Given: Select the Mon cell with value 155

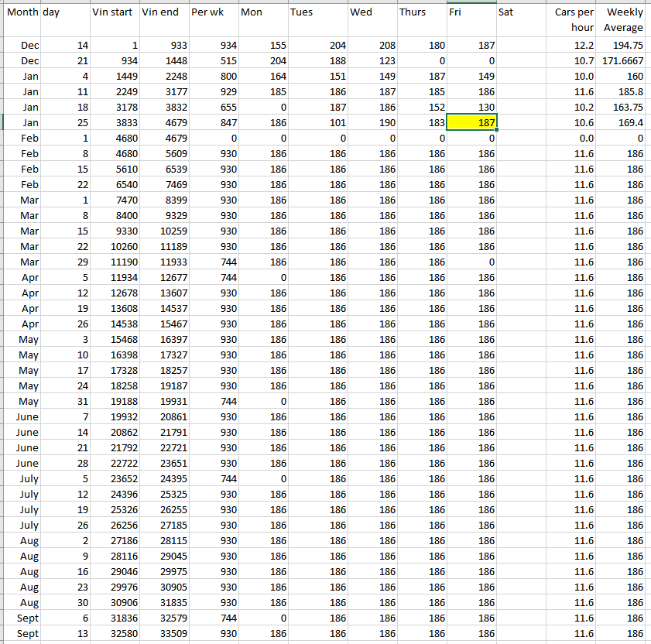Looking at the screenshot, I should click(262, 46).
